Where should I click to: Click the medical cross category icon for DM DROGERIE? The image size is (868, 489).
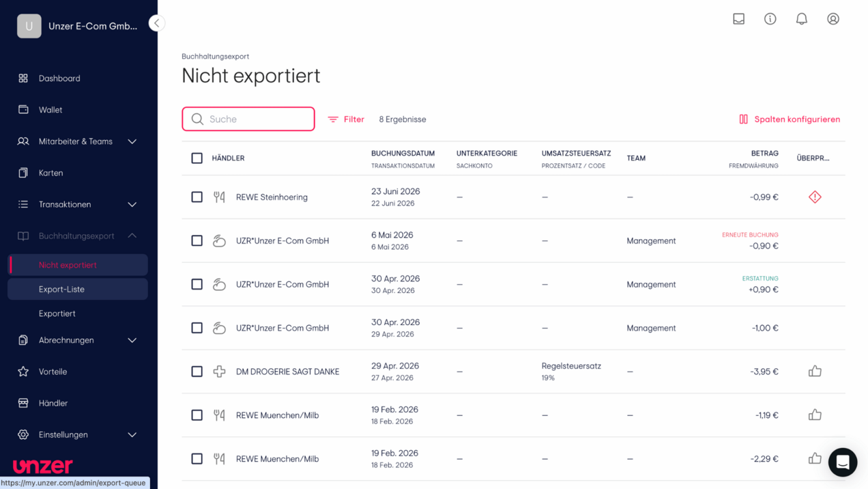219,372
